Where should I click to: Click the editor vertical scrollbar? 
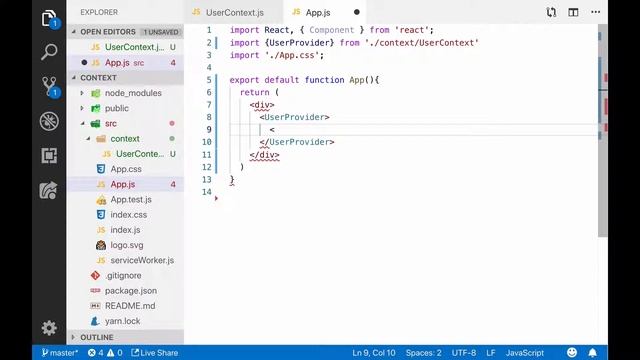click(x=603, y=131)
